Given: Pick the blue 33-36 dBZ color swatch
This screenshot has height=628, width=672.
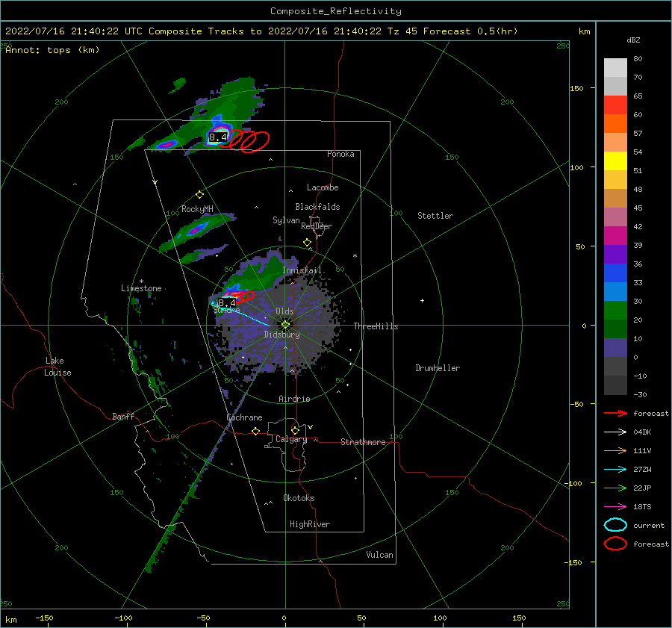Looking at the screenshot, I should 615,273.
